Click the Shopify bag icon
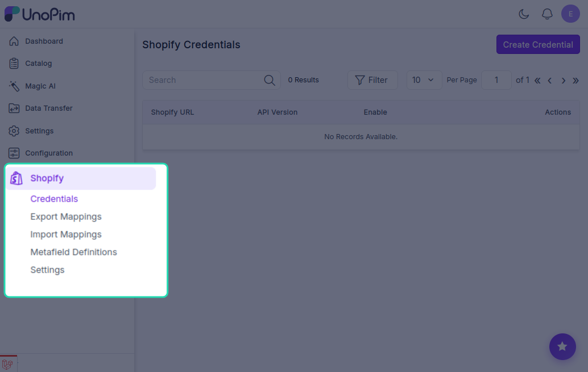588x372 pixels. click(16, 178)
